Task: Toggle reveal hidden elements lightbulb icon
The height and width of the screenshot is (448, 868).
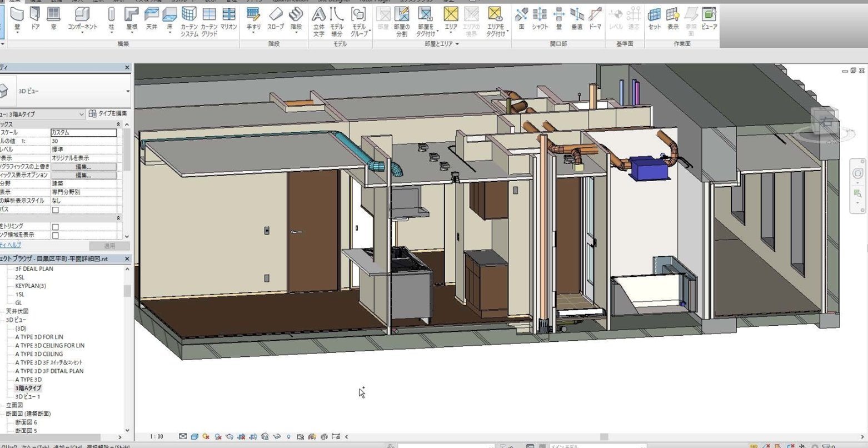Action: coord(288,437)
